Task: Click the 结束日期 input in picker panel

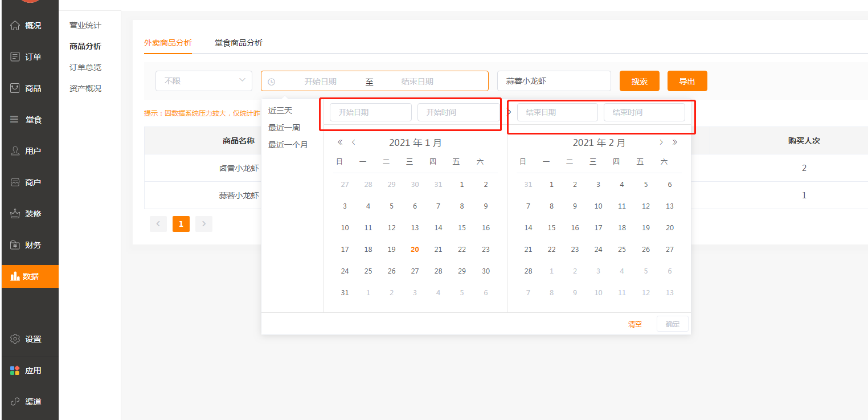Action: (558, 112)
